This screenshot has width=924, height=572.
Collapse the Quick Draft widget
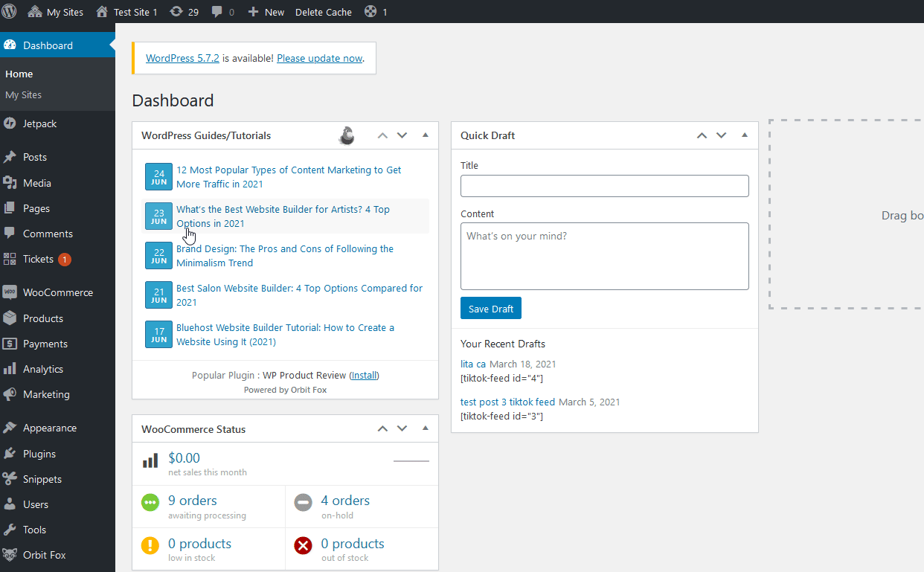745,135
